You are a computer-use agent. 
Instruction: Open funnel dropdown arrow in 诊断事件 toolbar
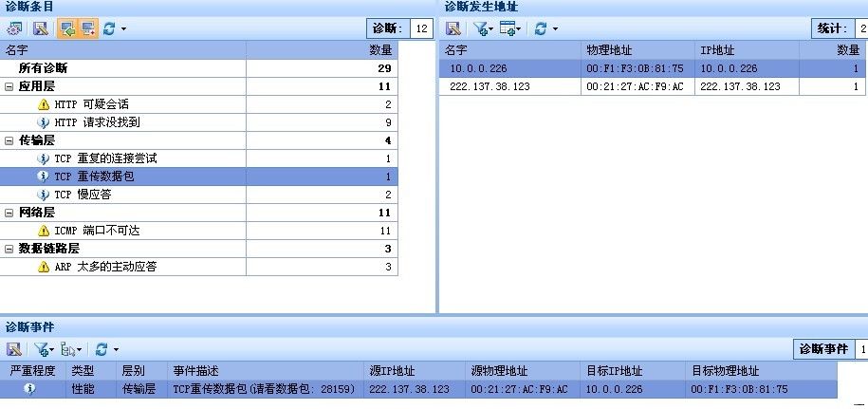[51, 350]
